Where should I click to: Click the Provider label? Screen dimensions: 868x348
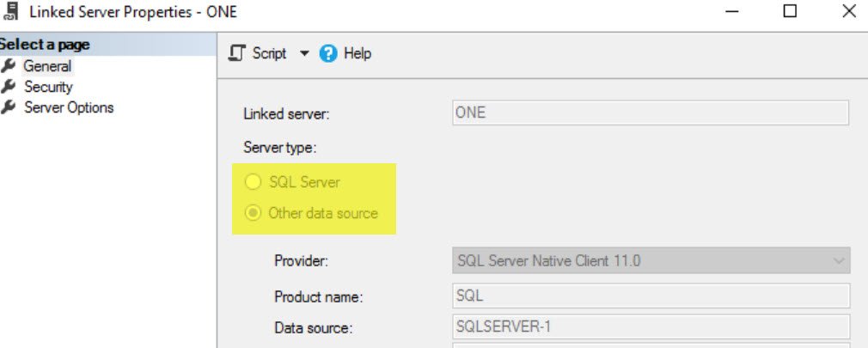301,260
